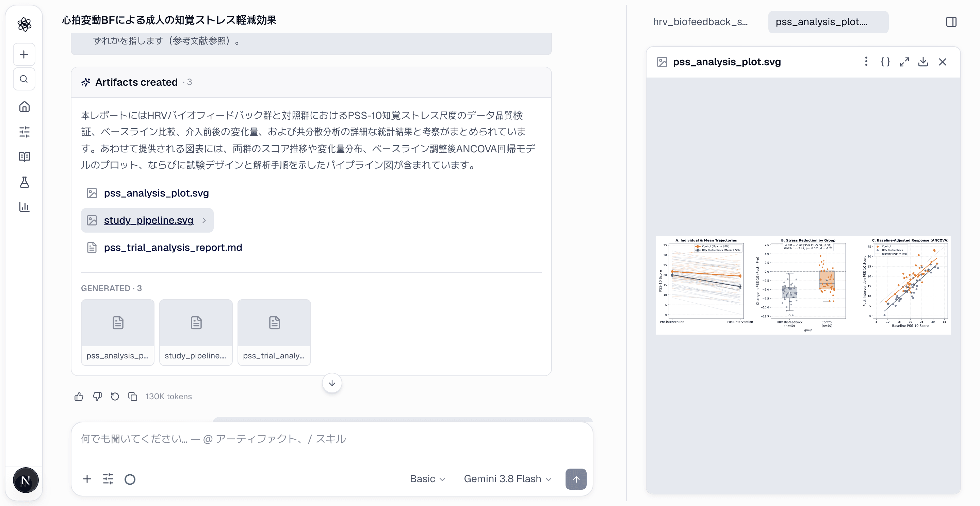Open the pss_analysis_p... generated thumbnail
Viewport: 980px width, 506px height.
(117, 332)
